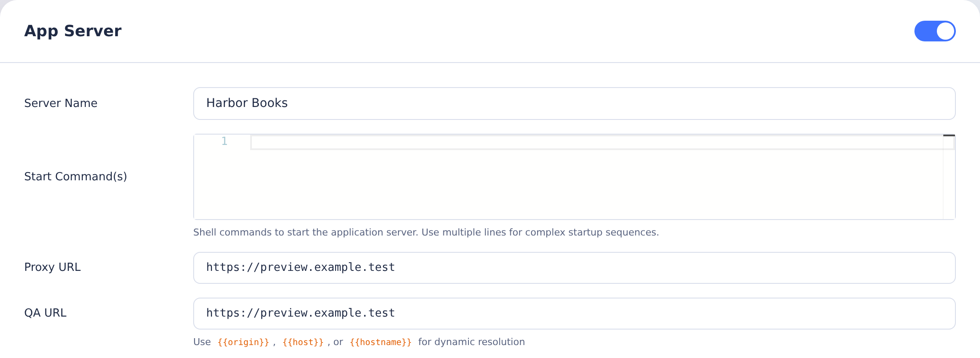Click the Server Name input field
This screenshot has width=980, height=358.
pyautogui.click(x=574, y=104)
